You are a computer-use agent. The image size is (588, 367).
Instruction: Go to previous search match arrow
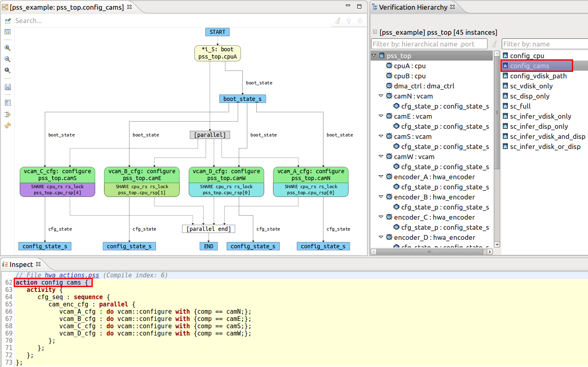coord(349,21)
